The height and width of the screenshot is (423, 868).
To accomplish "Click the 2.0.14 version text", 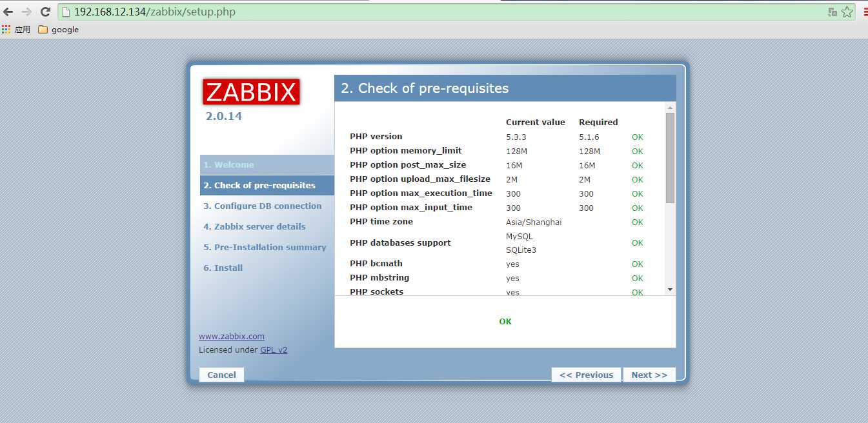I will point(224,117).
